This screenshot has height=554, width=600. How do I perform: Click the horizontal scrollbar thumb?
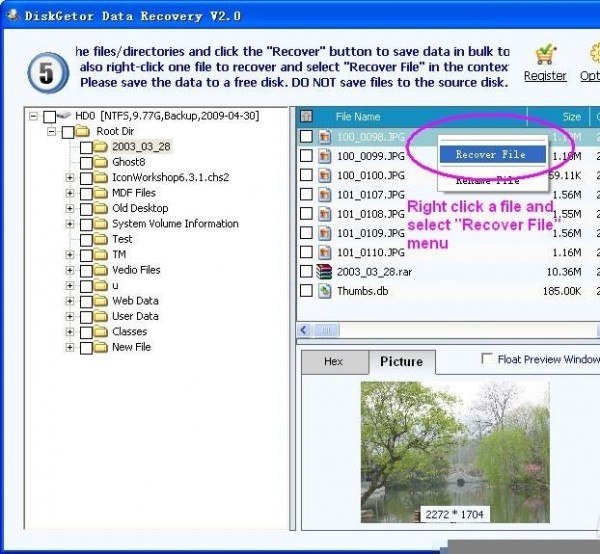(326, 330)
